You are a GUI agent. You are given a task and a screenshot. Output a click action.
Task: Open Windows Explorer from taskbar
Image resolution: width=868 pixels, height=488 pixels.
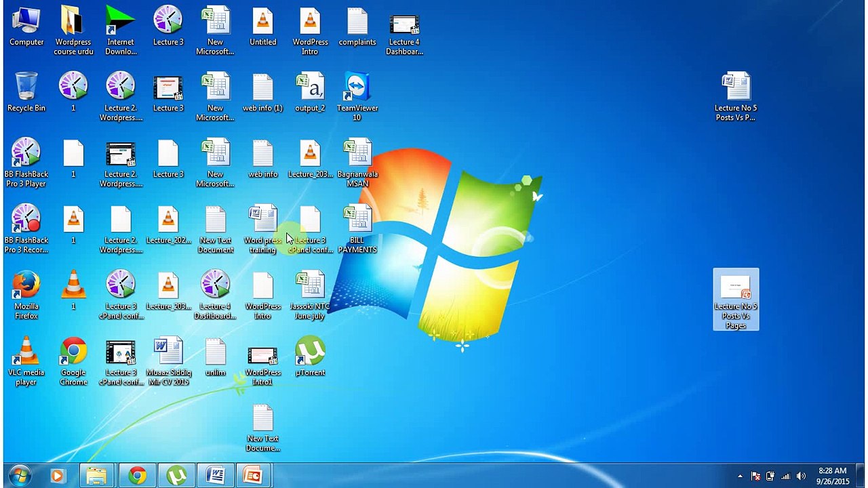click(x=97, y=476)
